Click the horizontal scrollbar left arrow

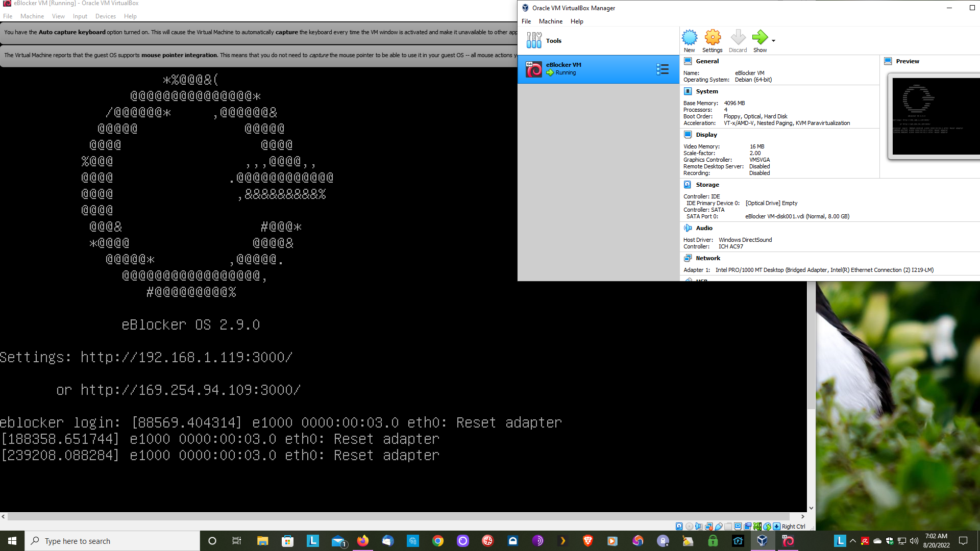(4, 516)
